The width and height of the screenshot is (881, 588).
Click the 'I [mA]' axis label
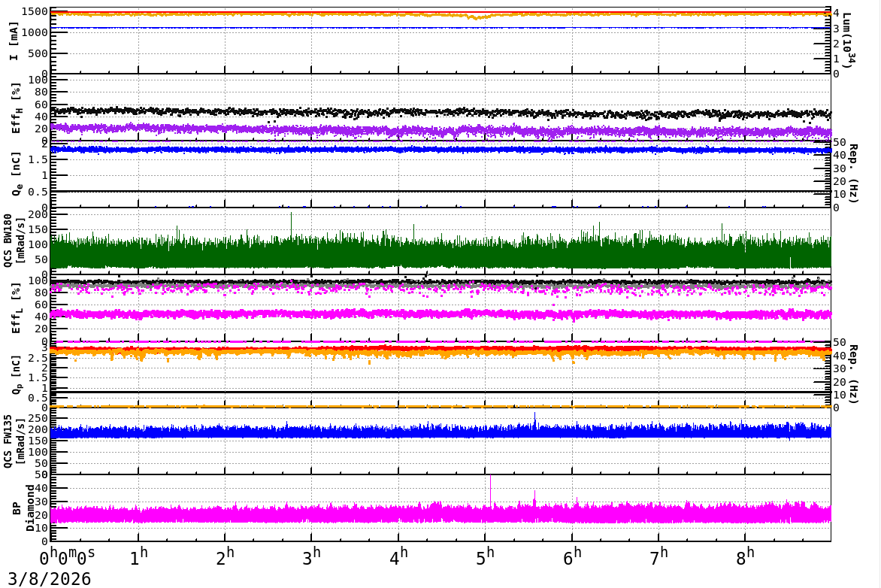(x=14, y=41)
